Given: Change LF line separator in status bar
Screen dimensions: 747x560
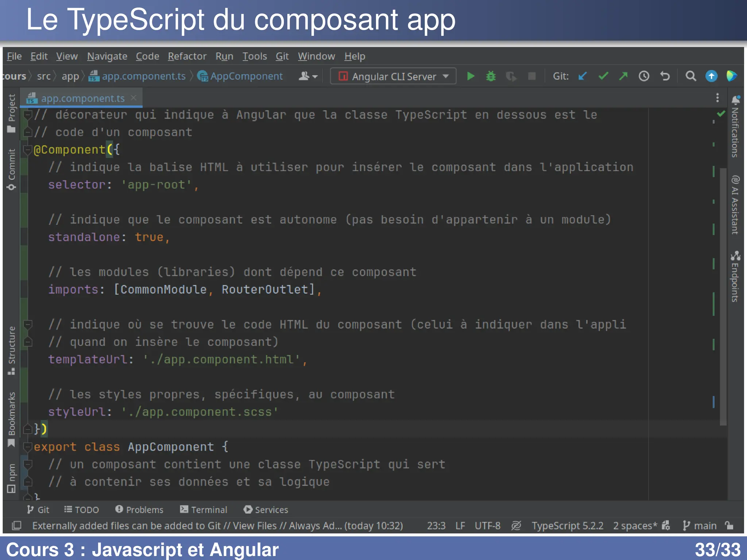Looking at the screenshot, I should [x=460, y=526].
